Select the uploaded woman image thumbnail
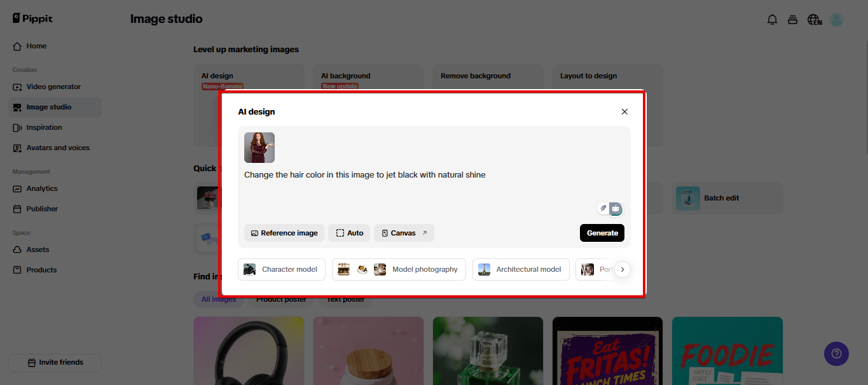 coord(259,148)
